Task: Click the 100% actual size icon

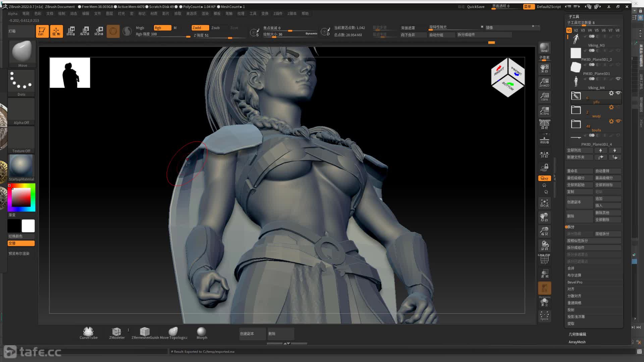Action: 544,97
